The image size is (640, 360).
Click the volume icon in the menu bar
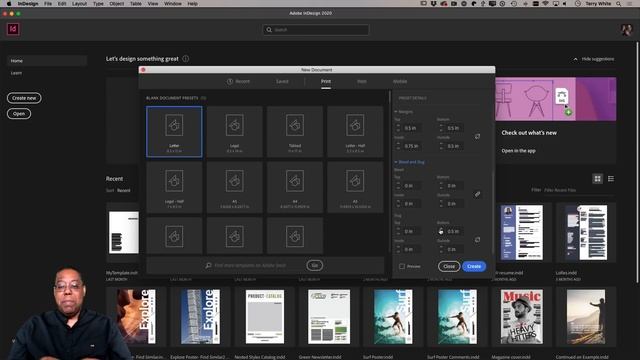[x=565, y=4]
